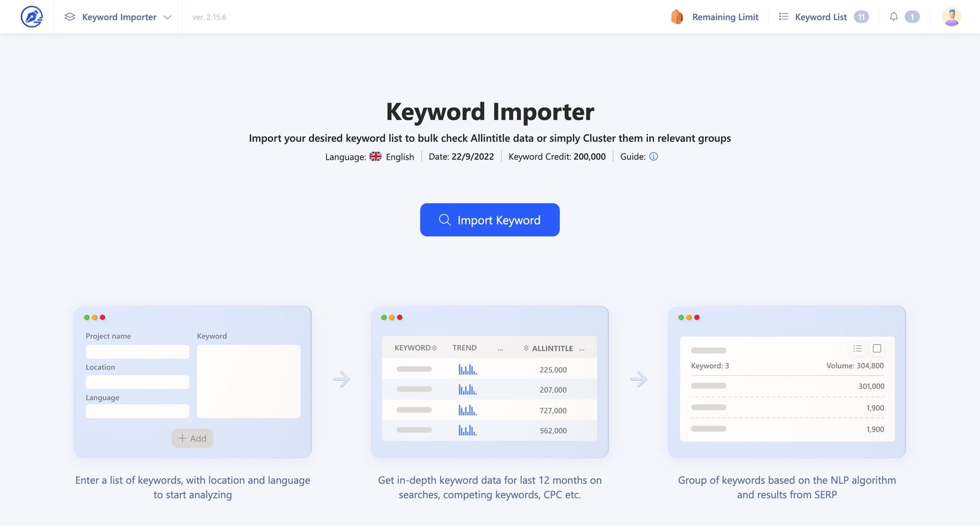Image resolution: width=980 pixels, height=526 pixels.
Task: Click Keyword Credit value 200,000
Action: pyautogui.click(x=590, y=157)
